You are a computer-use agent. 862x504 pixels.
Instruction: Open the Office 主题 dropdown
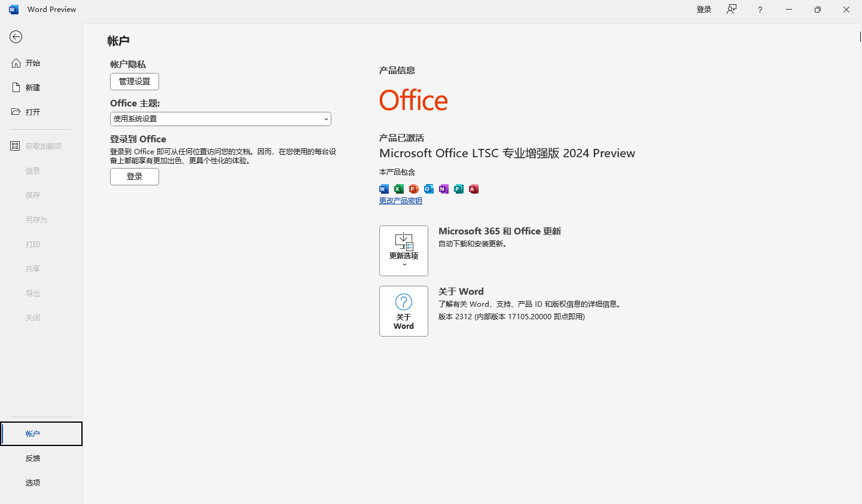(x=220, y=119)
